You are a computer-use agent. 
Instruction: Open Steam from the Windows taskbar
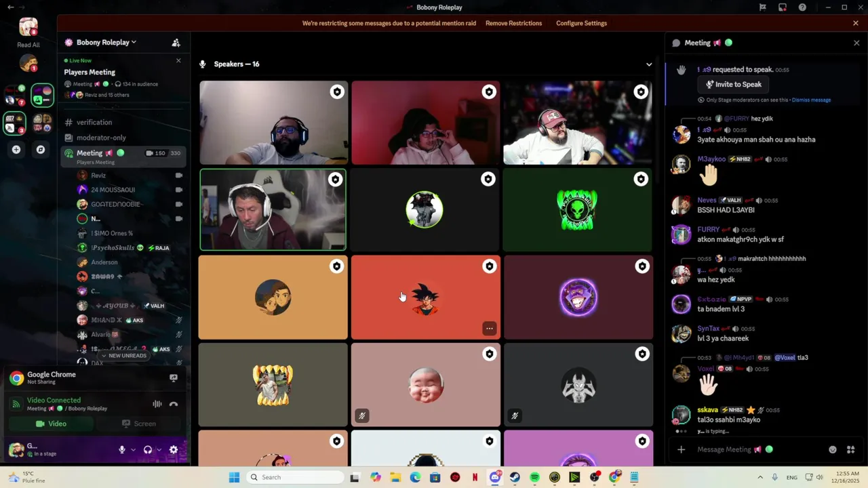click(x=515, y=477)
